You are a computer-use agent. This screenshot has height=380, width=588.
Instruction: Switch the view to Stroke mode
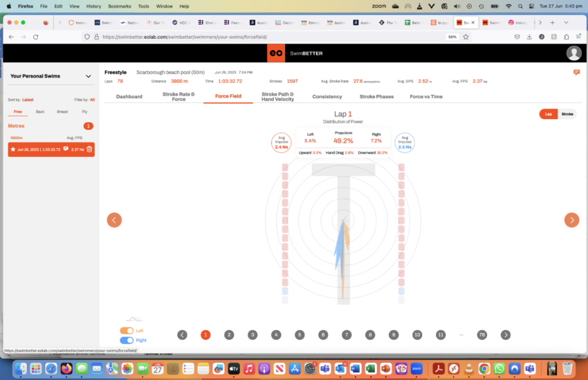567,114
